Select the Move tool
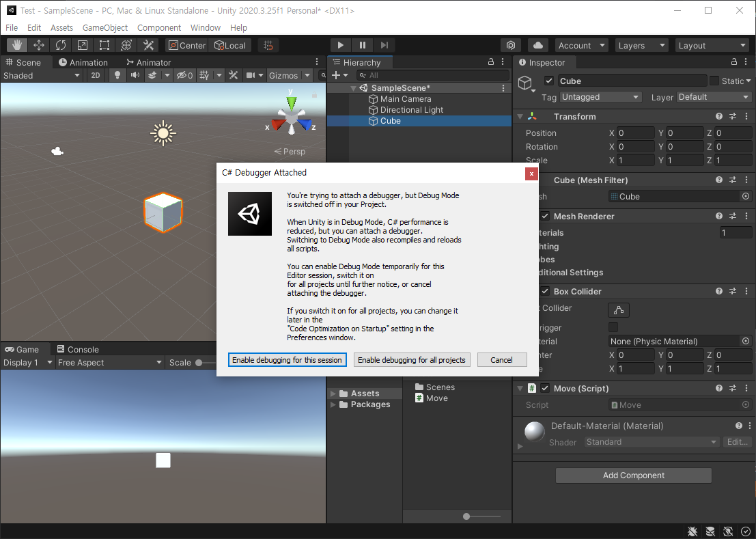Image resolution: width=756 pixels, height=539 pixels. click(x=38, y=45)
